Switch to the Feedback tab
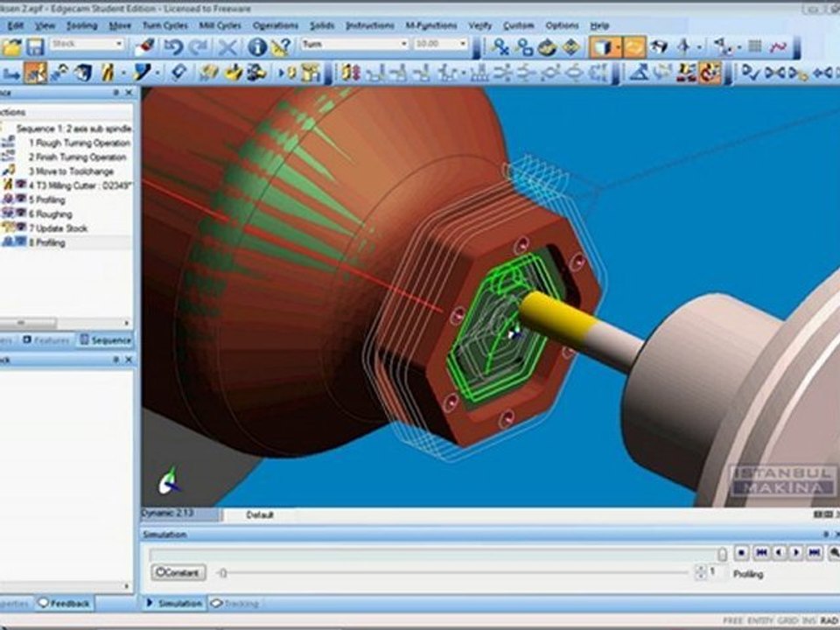The image size is (840, 630). (x=64, y=604)
